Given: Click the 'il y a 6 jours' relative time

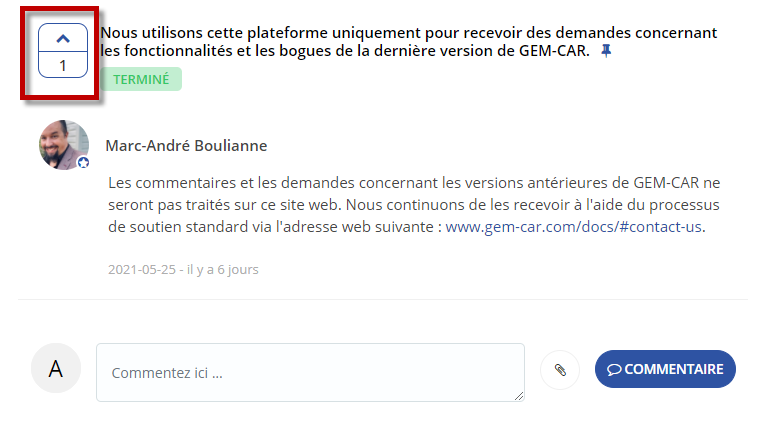Looking at the screenshot, I should pyautogui.click(x=223, y=269).
